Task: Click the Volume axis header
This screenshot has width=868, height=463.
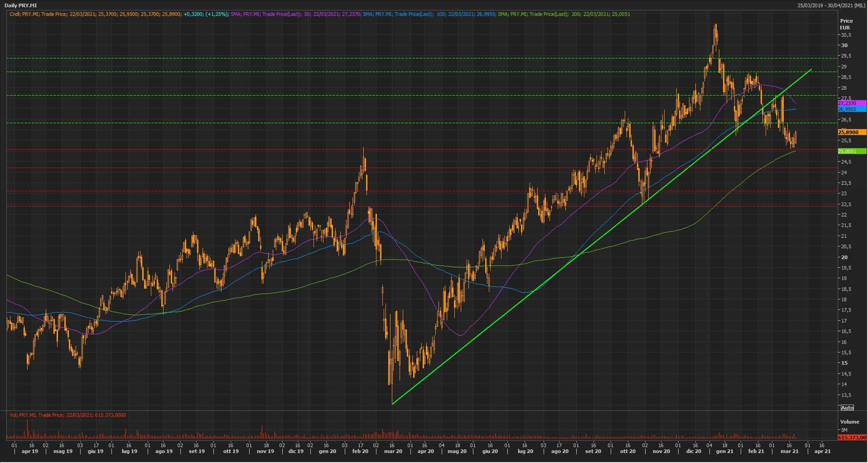Action: click(x=849, y=422)
